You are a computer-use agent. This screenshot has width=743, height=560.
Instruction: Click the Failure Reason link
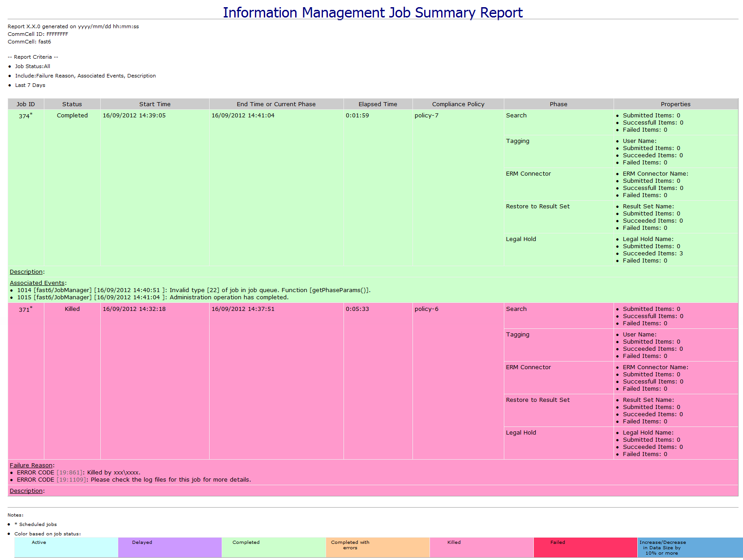point(31,465)
